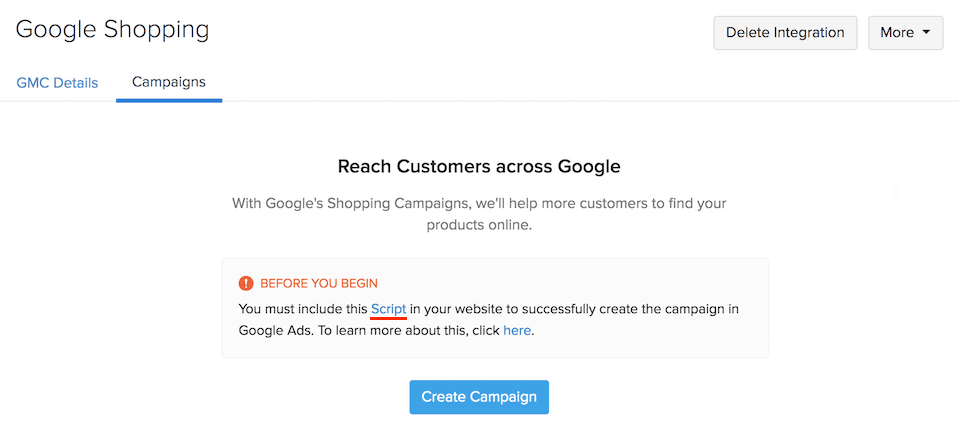The width and height of the screenshot is (959, 431).
Task: Click the red underline beneath Script
Action: point(388,320)
